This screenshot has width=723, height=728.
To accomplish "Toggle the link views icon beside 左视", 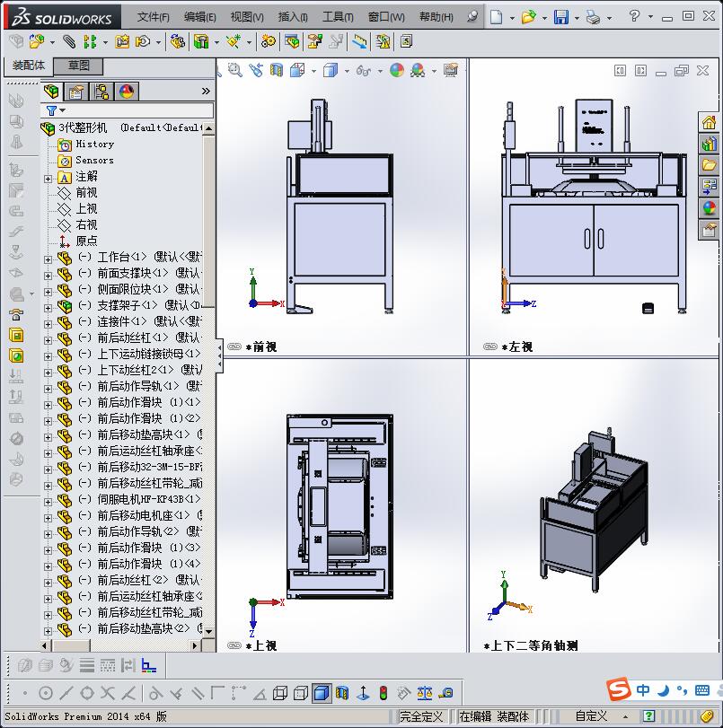I will (x=489, y=346).
